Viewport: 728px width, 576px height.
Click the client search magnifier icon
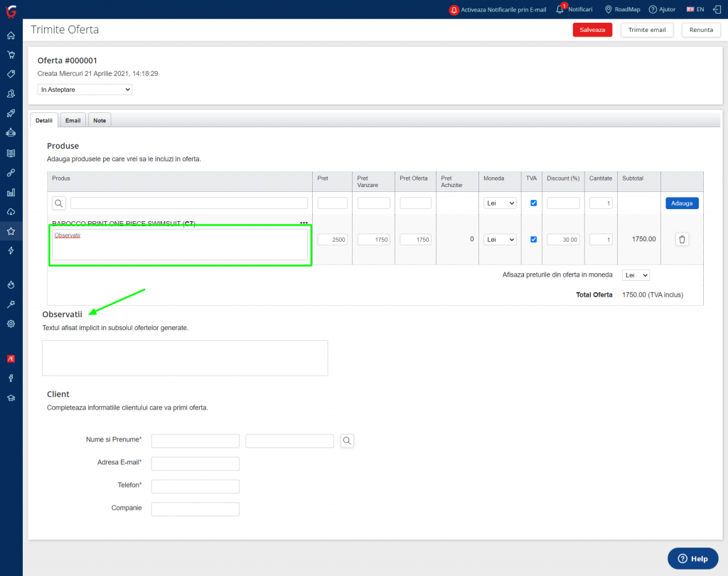tap(347, 441)
